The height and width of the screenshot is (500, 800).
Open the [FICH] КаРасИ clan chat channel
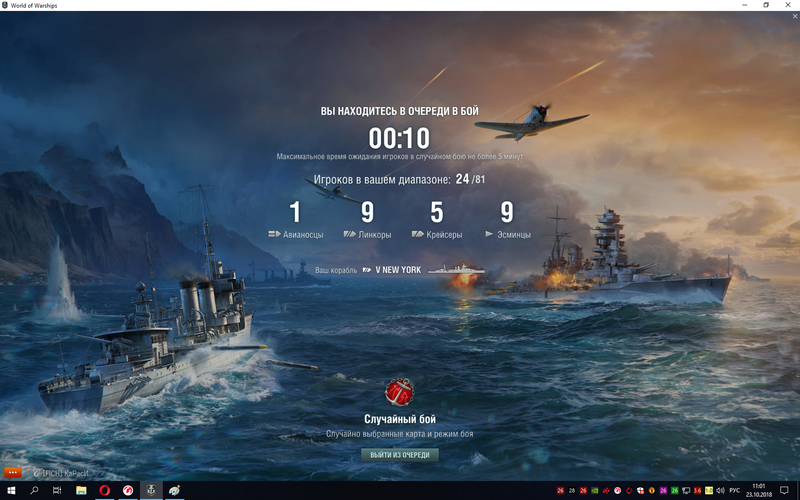(61, 473)
